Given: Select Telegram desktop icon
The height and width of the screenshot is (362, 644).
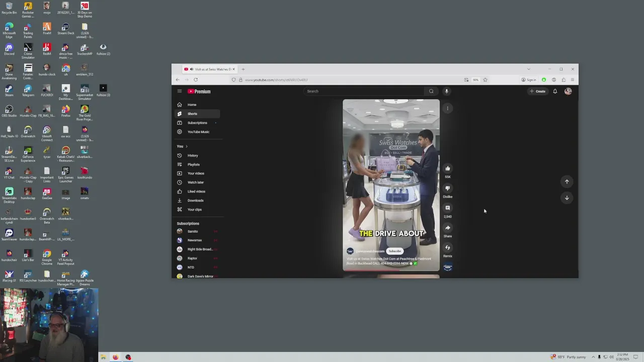Looking at the screenshot, I should (28, 91).
